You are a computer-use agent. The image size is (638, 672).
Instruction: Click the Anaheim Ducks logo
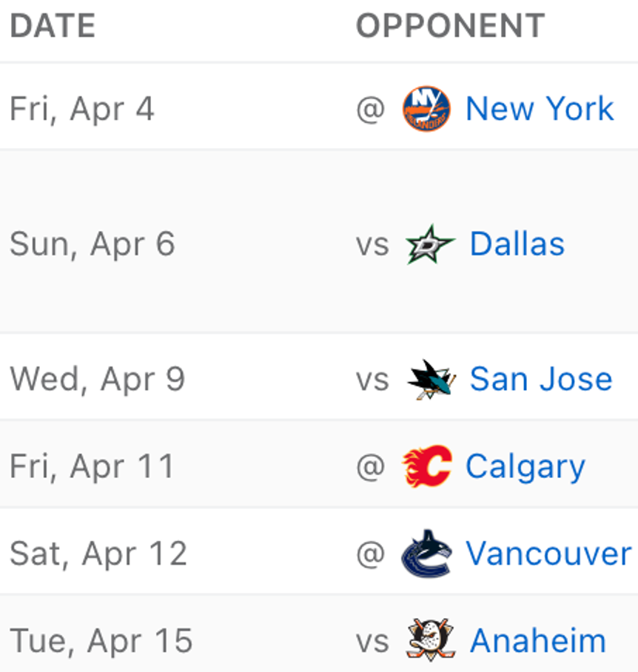tap(431, 640)
